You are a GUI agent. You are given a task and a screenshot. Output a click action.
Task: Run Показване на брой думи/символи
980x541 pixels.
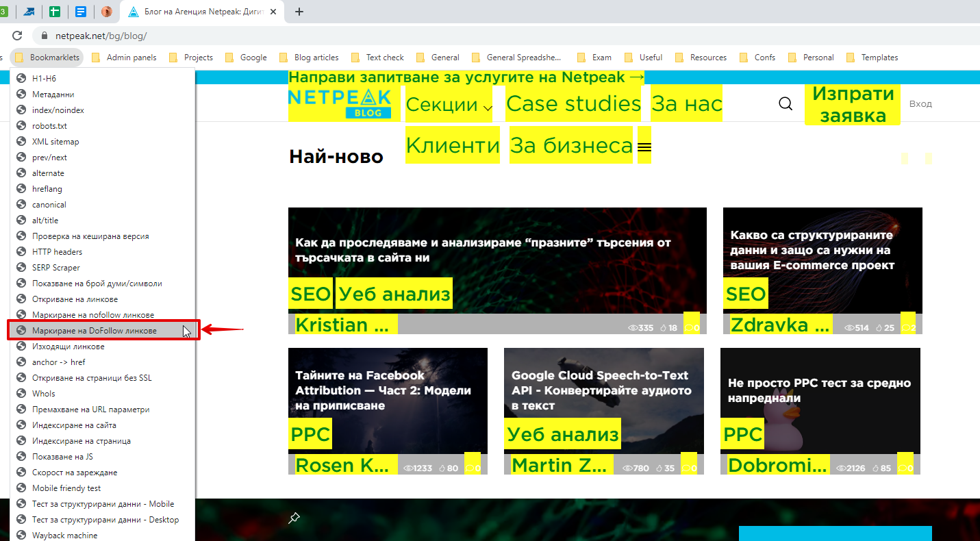[x=103, y=284]
